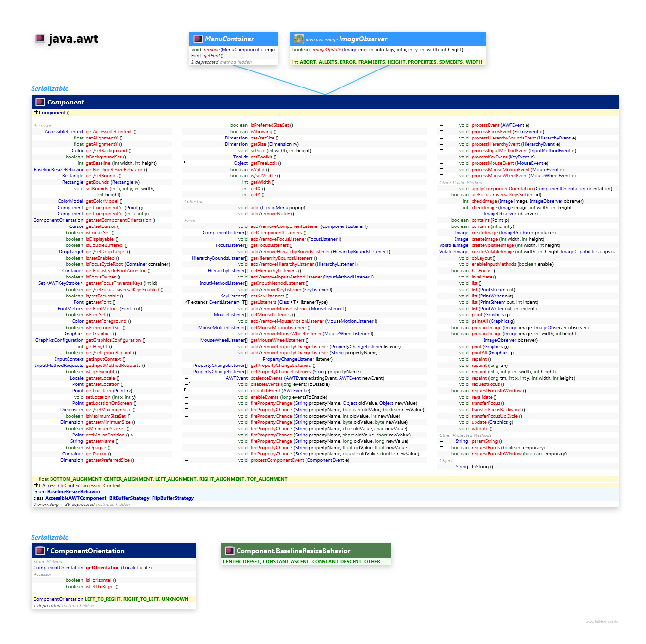Open the MenuContainer header title

pos(229,39)
